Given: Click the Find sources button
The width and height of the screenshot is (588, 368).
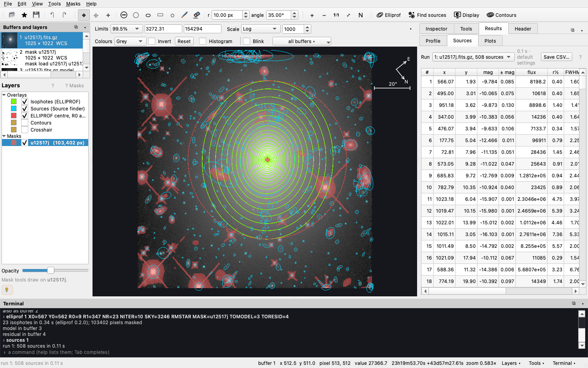Looking at the screenshot, I should pos(427,15).
